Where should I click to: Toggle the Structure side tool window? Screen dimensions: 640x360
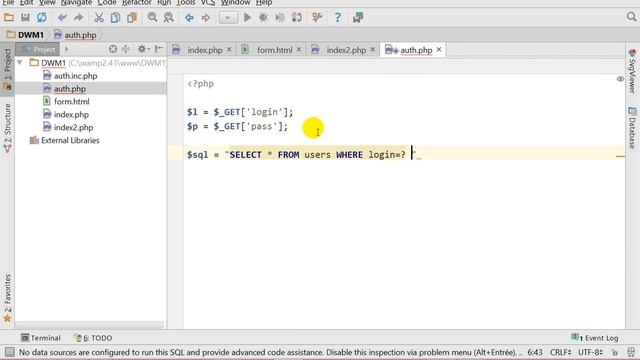[7, 128]
